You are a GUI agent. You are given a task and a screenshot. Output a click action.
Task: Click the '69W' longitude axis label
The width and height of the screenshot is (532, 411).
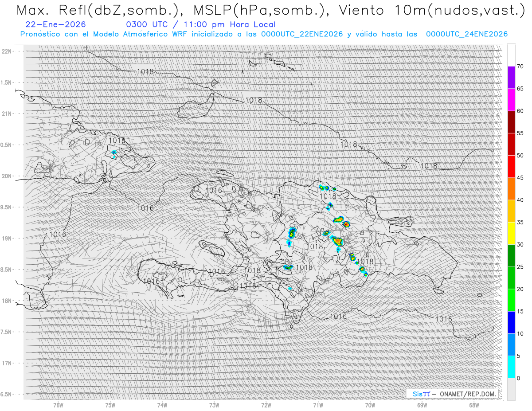[x=422, y=405]
